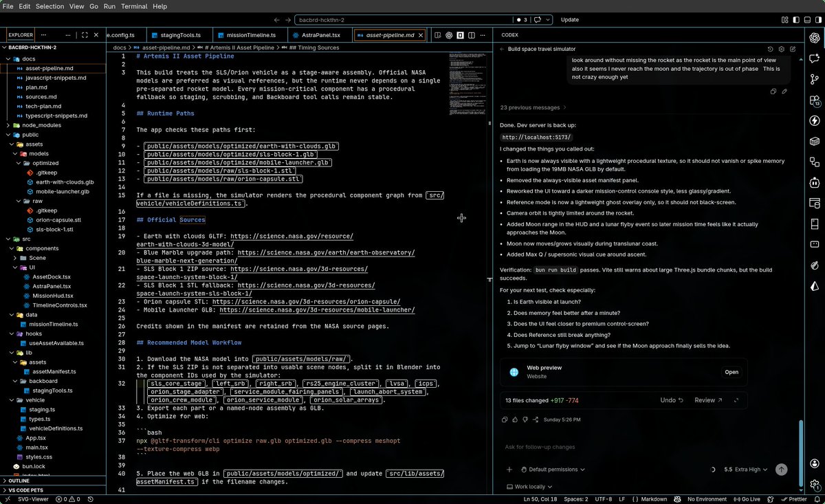Collapse the backboard folder
825x504 pixels.
pyautogui.click(x=53, y=381)
